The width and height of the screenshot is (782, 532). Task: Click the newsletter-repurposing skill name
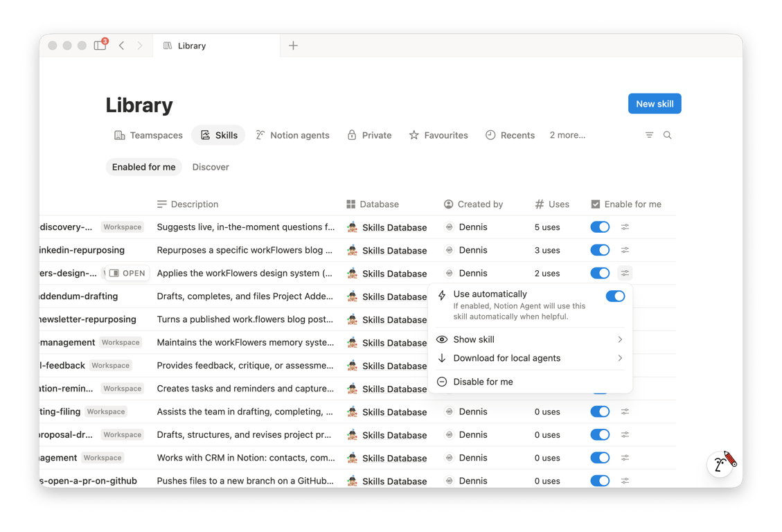pyautogui.click(x=88, y=319)
